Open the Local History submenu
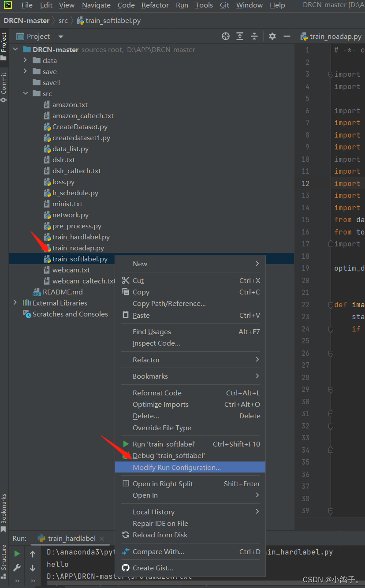Image resolution: width=365 pixels, height=588 pixels. tap(190, 512)
